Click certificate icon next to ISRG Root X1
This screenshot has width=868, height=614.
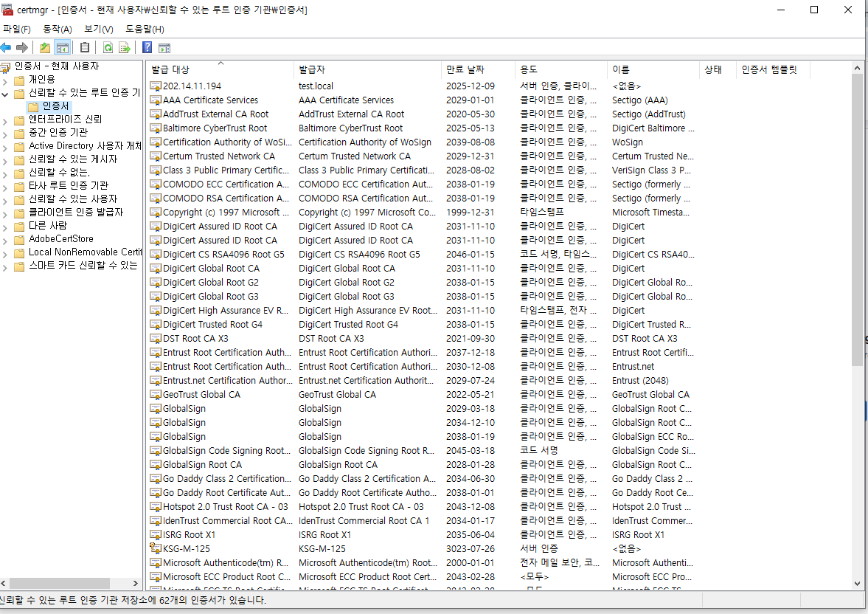click(156, 534)
